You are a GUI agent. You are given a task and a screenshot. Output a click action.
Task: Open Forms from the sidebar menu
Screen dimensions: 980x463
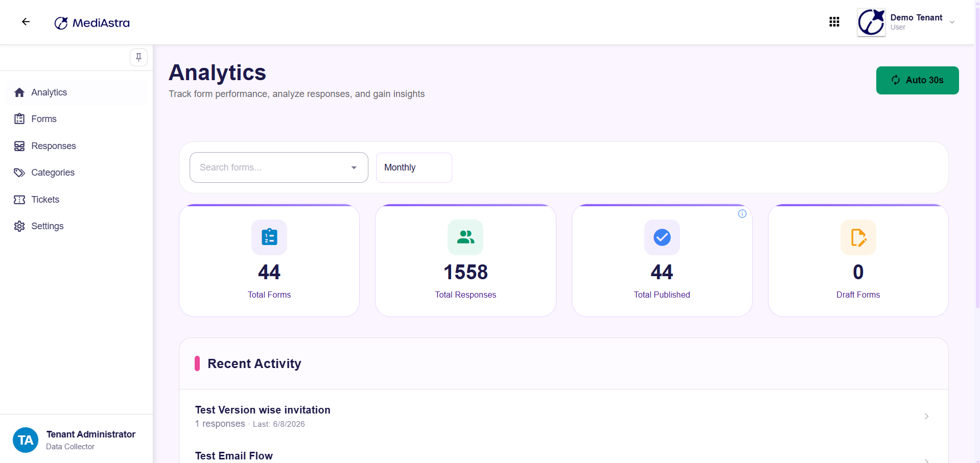[77, 119]
